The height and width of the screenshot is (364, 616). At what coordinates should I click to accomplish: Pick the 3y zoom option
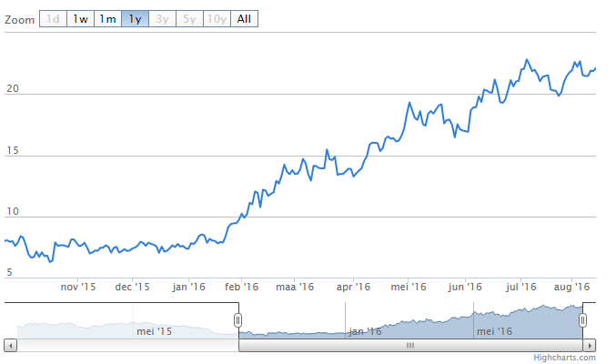(x=162, y=18)
